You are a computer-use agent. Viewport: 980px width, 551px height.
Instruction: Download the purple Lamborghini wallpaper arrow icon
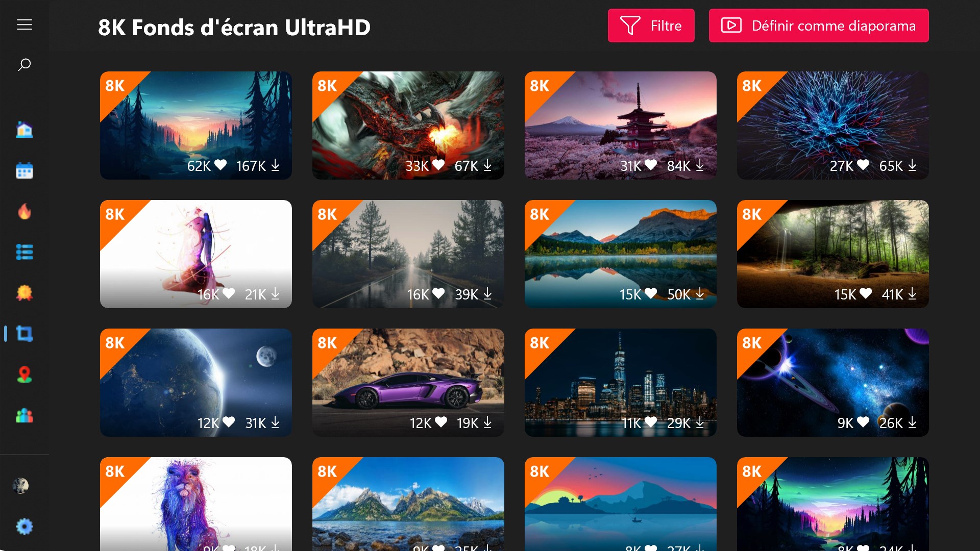[487, 422]
